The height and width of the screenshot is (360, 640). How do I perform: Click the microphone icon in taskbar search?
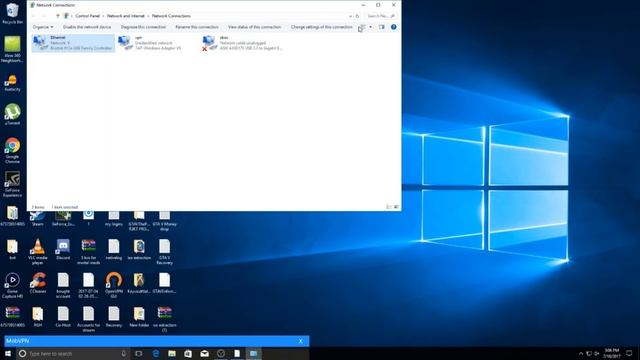coord(123,353)
